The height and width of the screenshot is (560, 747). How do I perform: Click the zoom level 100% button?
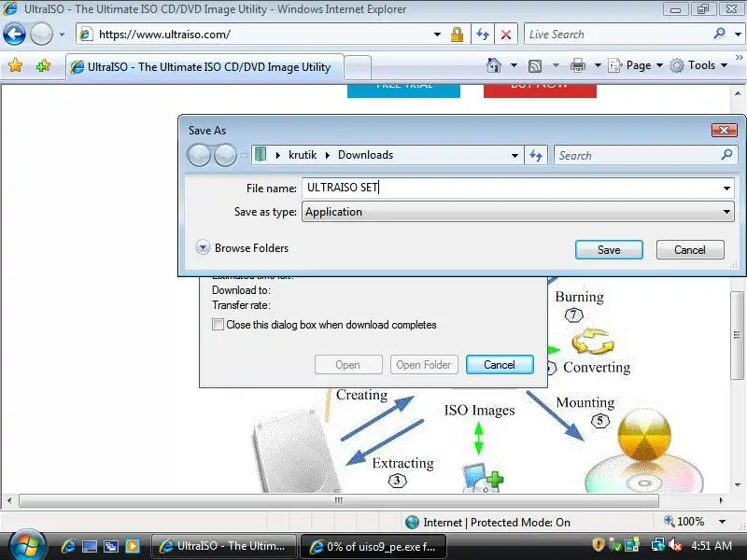(x=685, y=522)
